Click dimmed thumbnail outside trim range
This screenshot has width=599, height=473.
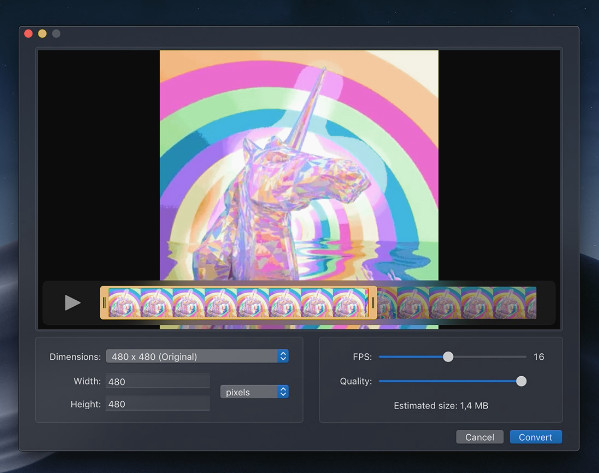coord(445,303)
